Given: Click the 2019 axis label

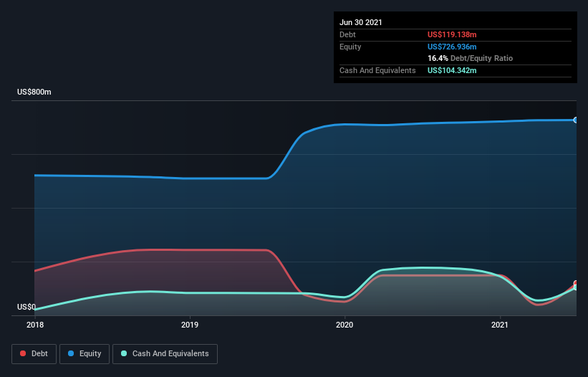Looking at the screenshot, I should tap(190, 325).
